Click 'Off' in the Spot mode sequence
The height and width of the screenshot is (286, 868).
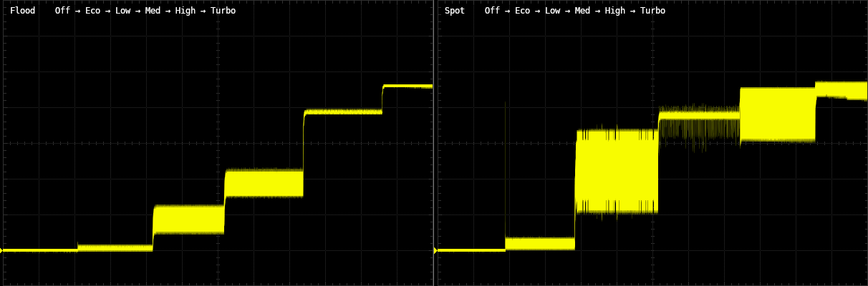(492, 11)
